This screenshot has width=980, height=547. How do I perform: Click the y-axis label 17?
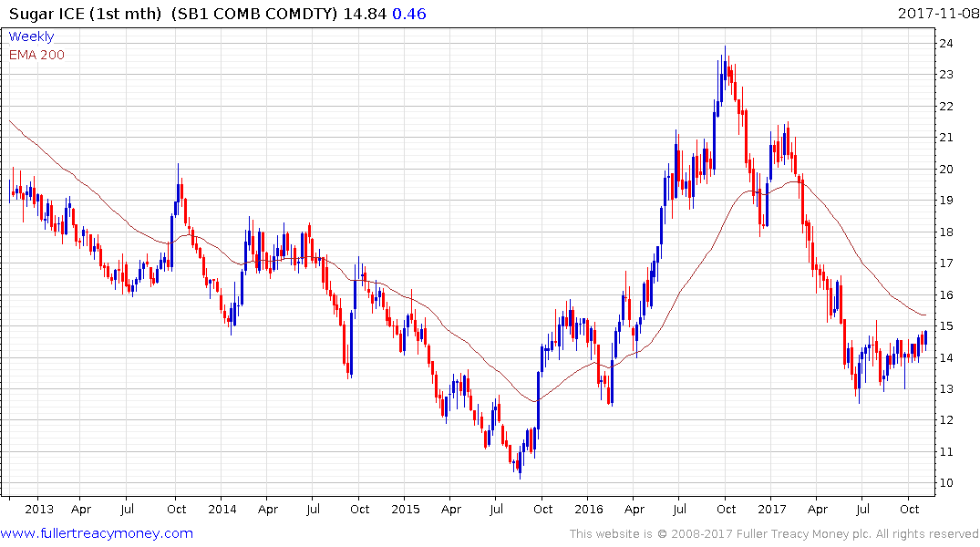click(946, 263)
